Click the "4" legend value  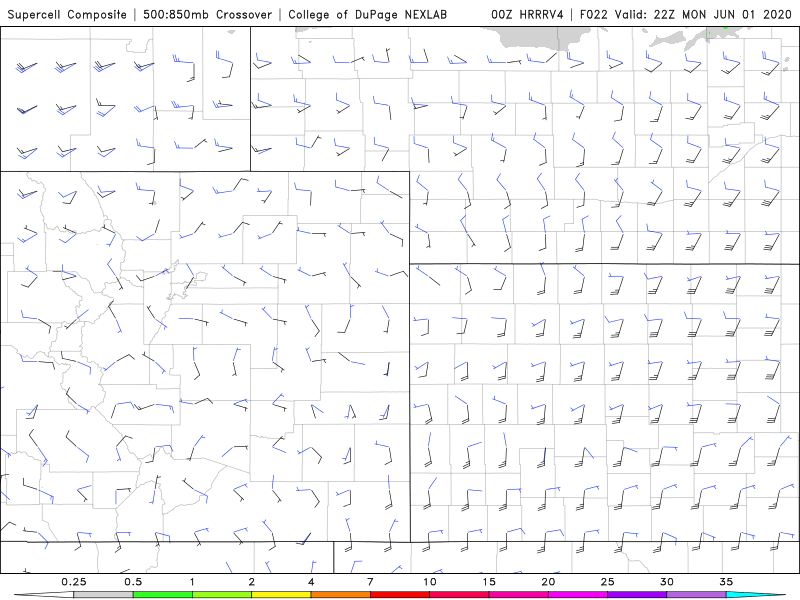click(x=311, y=582)
